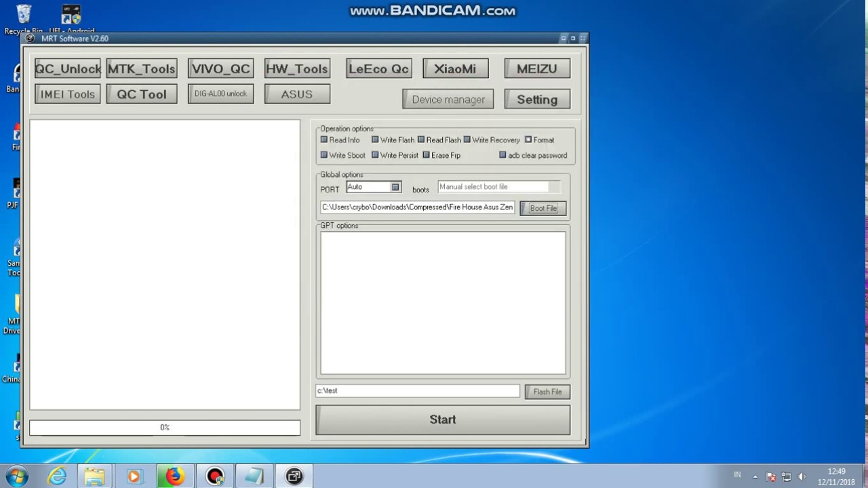Open Windows Media Player taskbar icon
This screenshot has width=868, height=488.
[134, 476]
